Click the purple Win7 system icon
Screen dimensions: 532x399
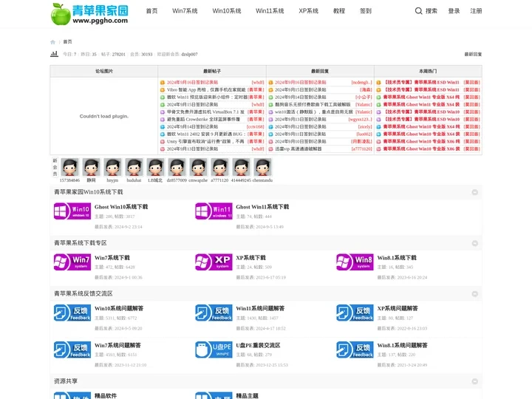72,262
